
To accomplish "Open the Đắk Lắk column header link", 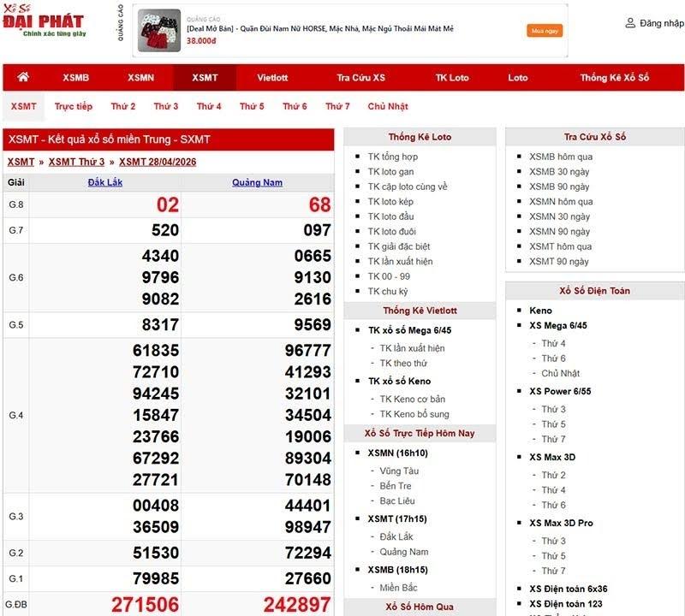I will [x=104, y=182].
